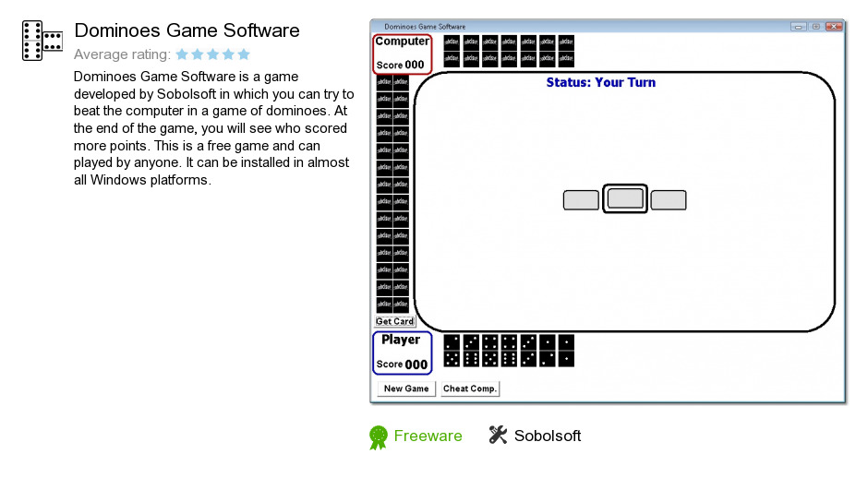868x478 pixels.
Task: Select the left gray placement slot on board
Action: (581, 200)
